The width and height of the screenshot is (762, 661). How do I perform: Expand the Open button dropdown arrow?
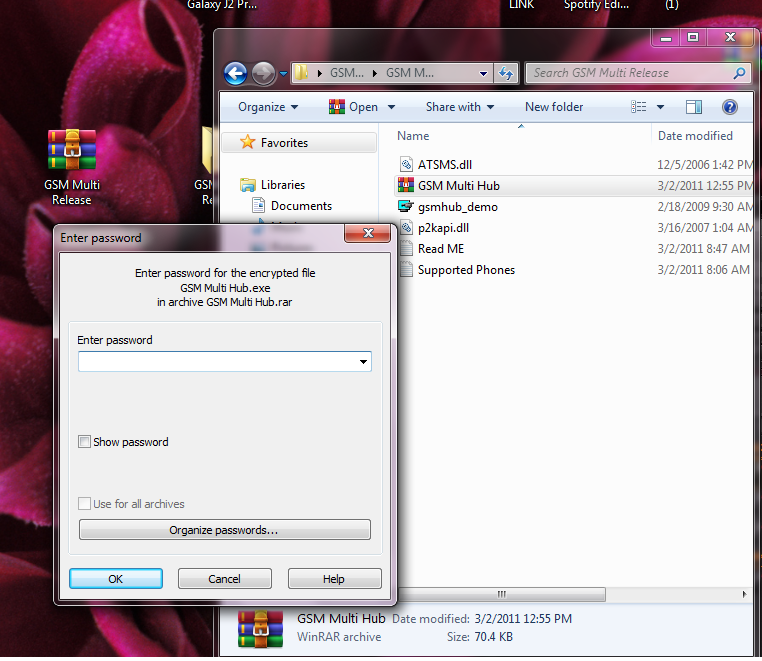(391, 107)
